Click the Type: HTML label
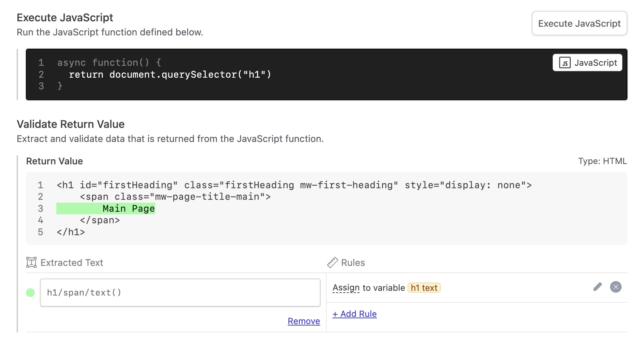The image size is (644, 349). click(x=602, y=161)
